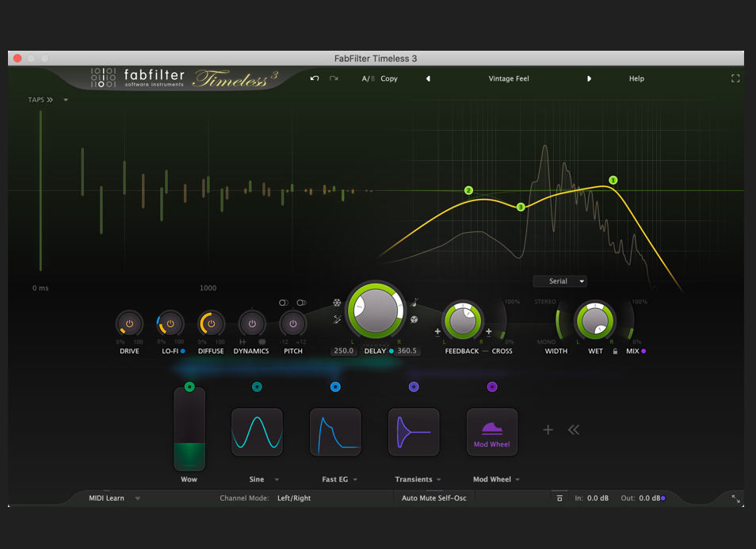
Task: Click the delay freeze snowflake icon
Action: pyautogui.click(x=337, y=303)
